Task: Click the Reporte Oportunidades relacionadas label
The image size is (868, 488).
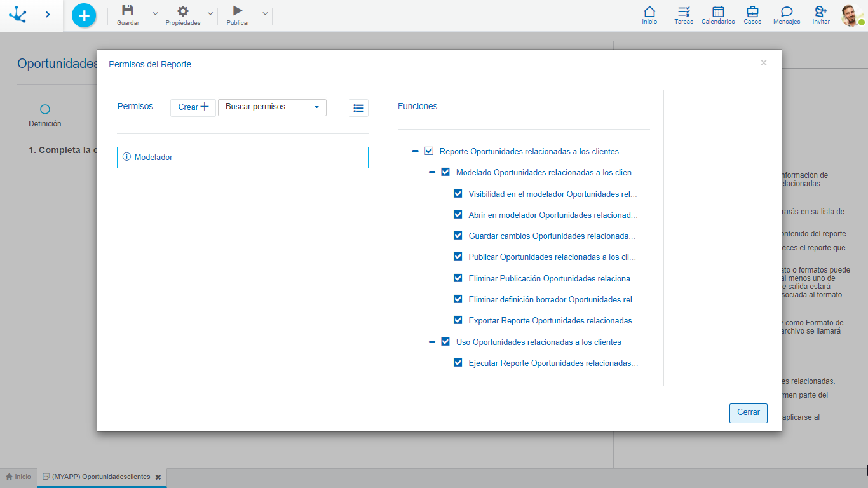Action: click(x=529, y=151)
